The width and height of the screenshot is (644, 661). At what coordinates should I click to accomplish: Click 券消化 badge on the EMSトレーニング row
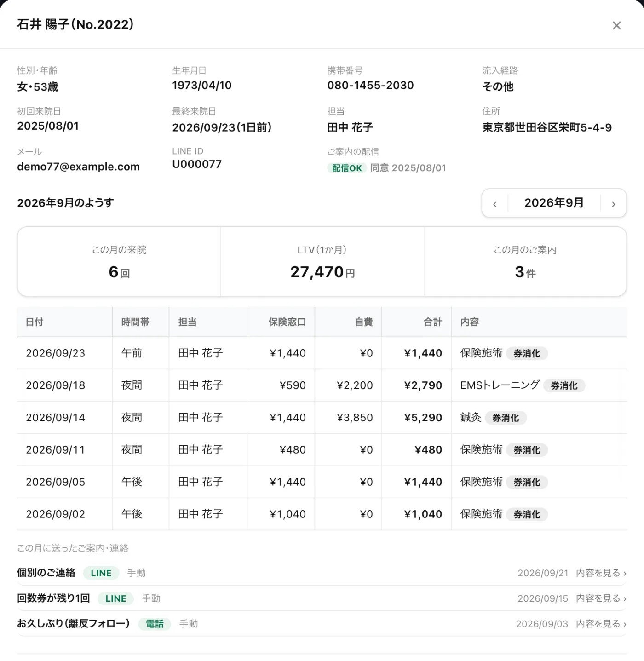564,386
